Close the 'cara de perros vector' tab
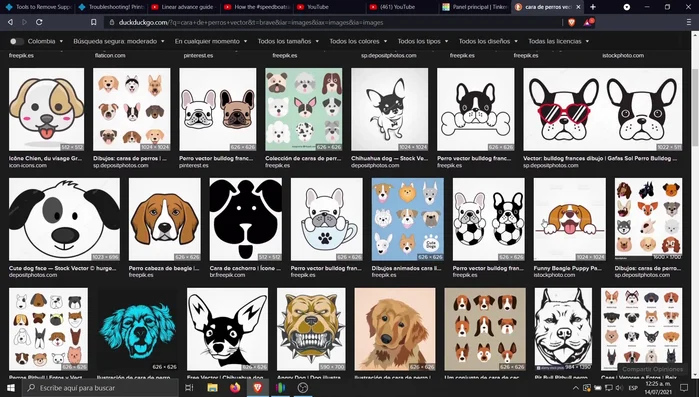This screenshot has width=699, height=397. pos(578,7)
